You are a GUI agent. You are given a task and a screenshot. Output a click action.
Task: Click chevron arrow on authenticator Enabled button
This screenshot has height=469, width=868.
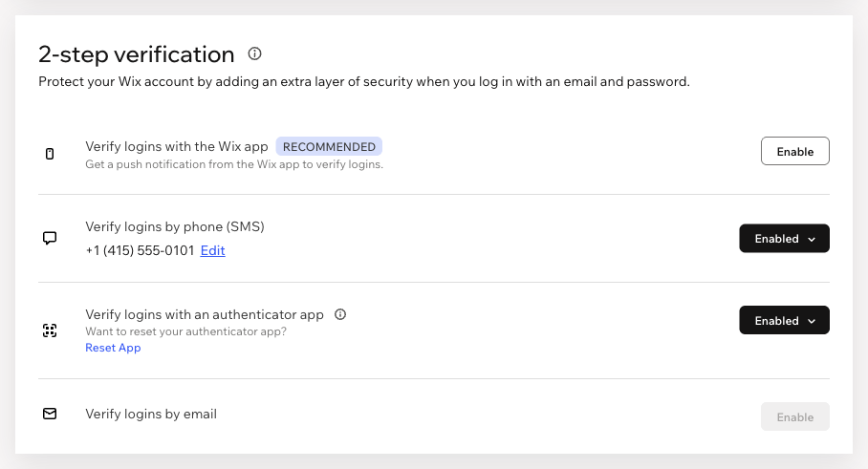(812, 321)
